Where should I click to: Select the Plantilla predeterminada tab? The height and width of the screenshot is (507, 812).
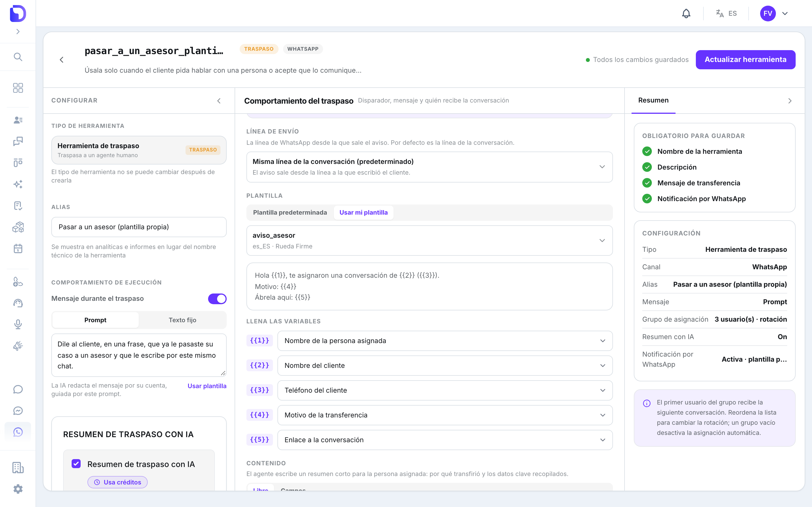coord(290,212)
